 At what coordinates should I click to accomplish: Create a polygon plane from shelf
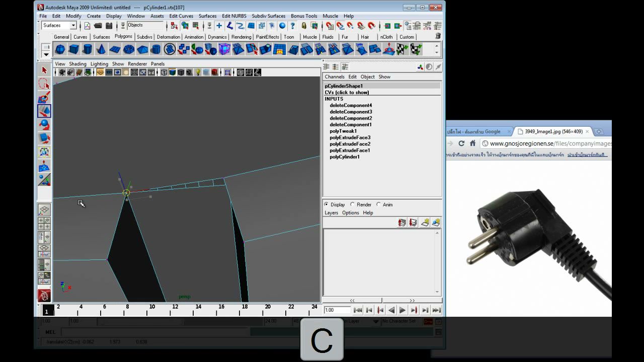[115, 49]
